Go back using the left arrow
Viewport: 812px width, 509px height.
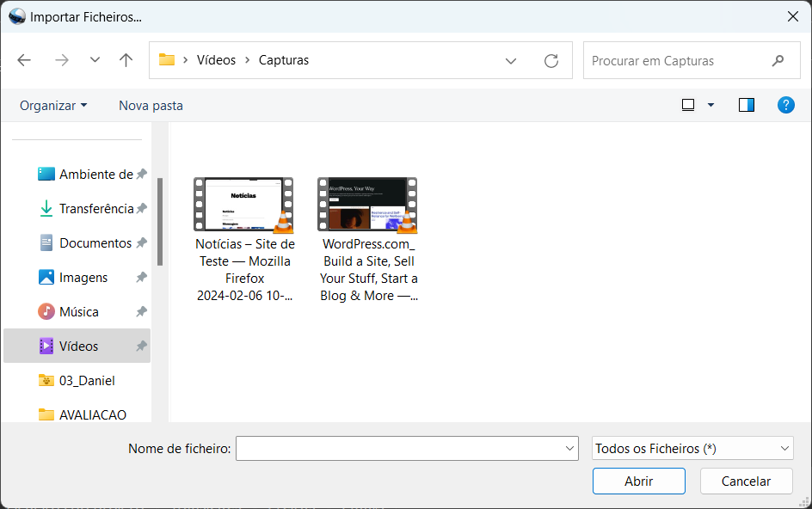tap(24, 60)
